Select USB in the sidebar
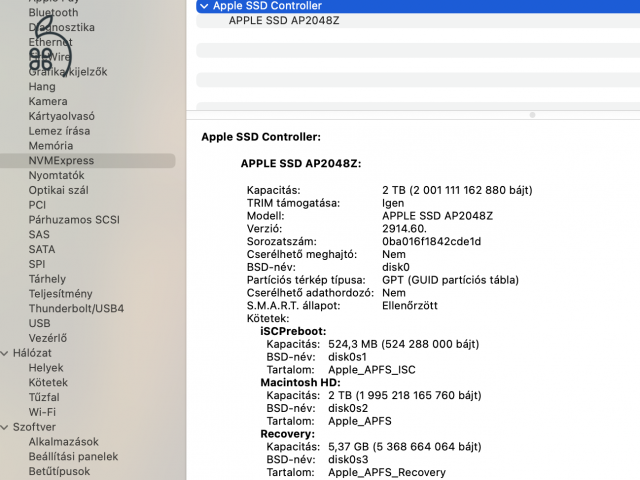The image size is (640, 480). [x=40, y=323]
